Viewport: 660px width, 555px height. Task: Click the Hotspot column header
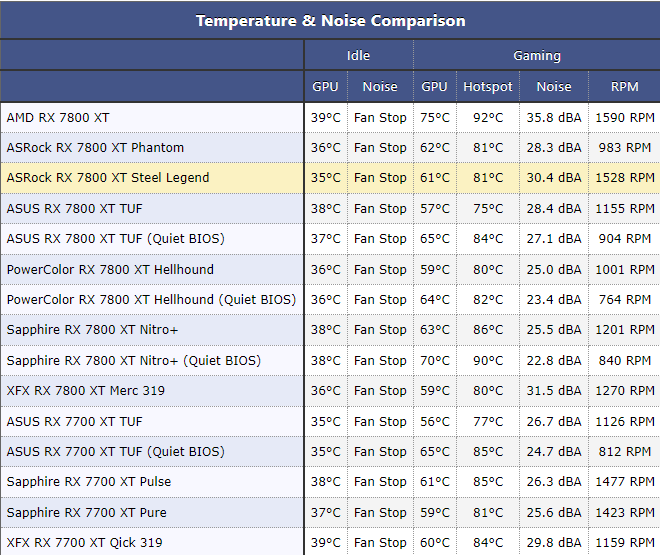point(488,87)
